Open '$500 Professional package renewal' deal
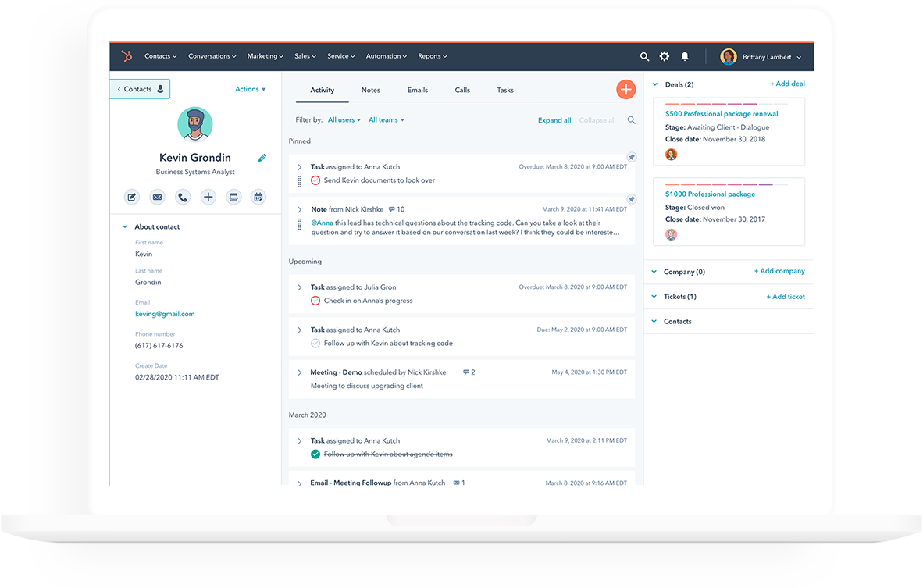Image resolution: width=923 pixels, height=588 pixels. click(x=722, y=114)
